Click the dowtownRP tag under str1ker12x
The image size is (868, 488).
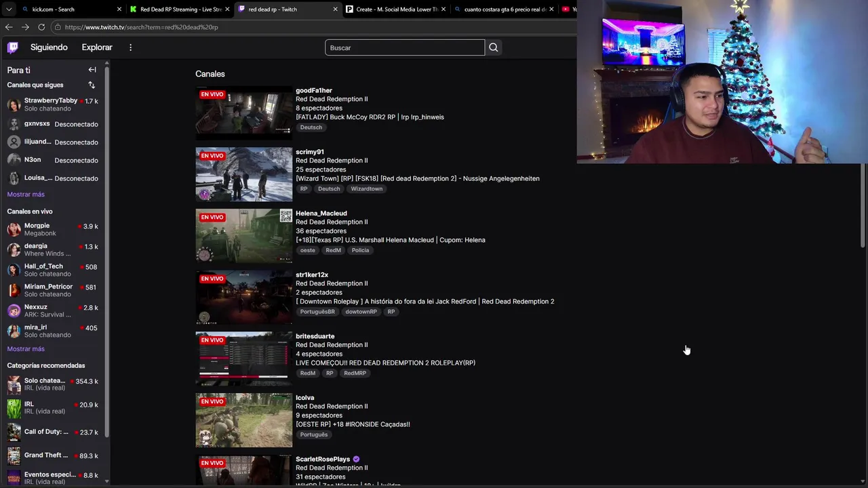[x=361, y=312]
